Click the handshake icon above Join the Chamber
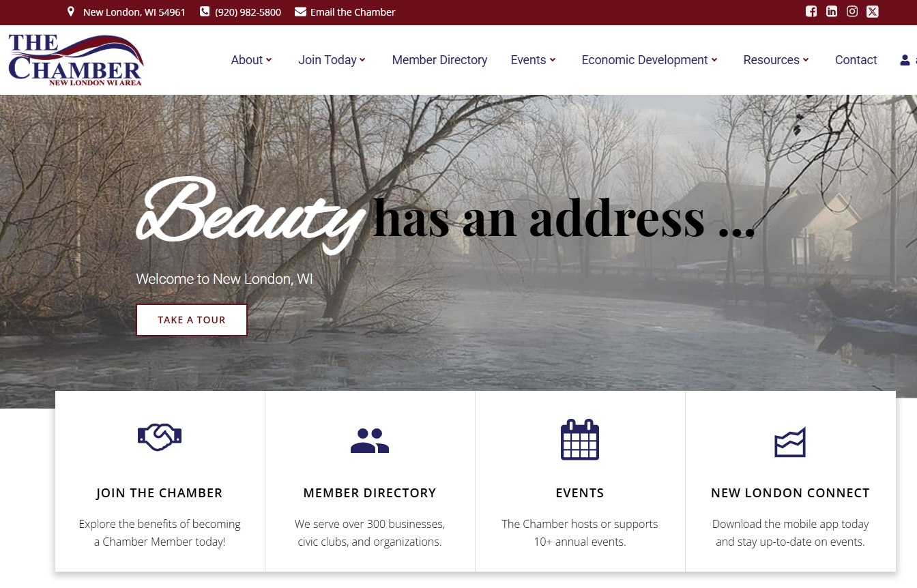Image resolution: width=917 pixels, height=588 pixels. (160, 437)
